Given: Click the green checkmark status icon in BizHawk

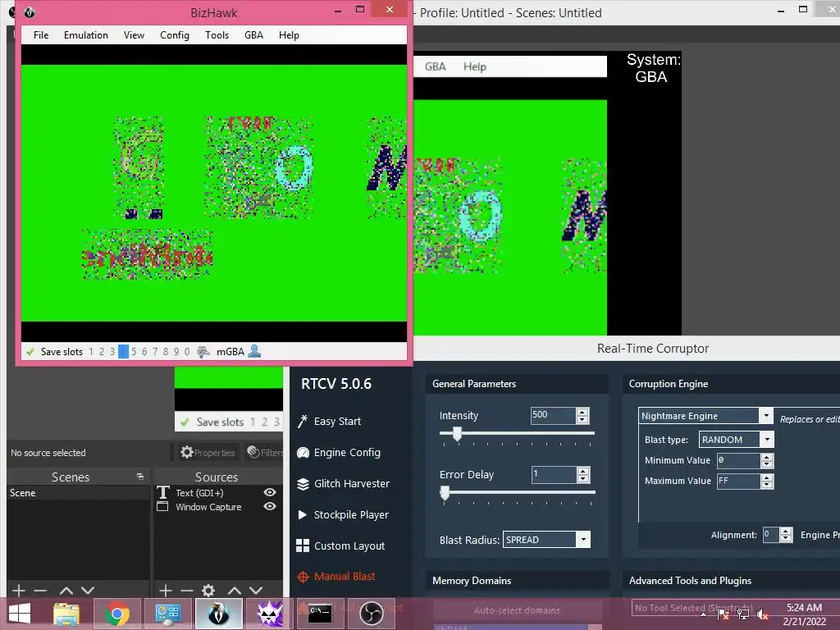Looking at the screenshot, I should 30,352.
